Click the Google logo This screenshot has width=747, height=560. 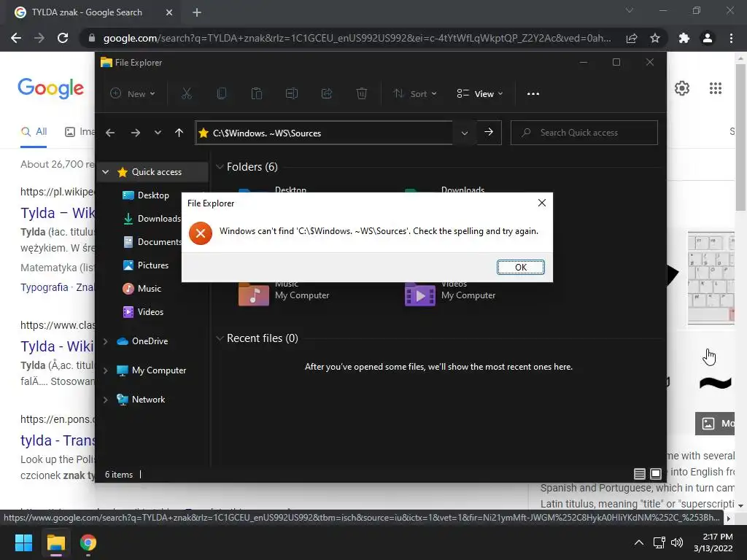point(50,88)
